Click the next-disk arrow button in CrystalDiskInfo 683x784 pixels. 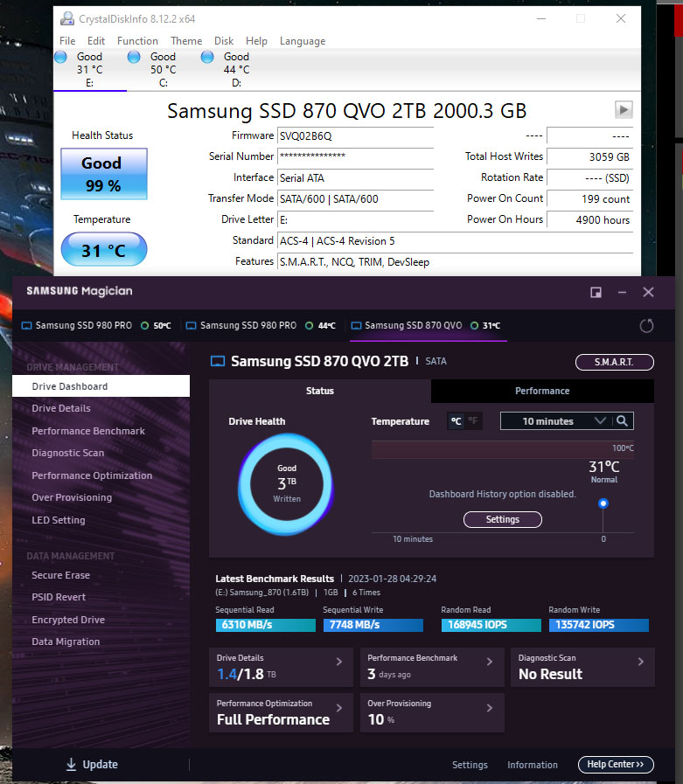624,109
